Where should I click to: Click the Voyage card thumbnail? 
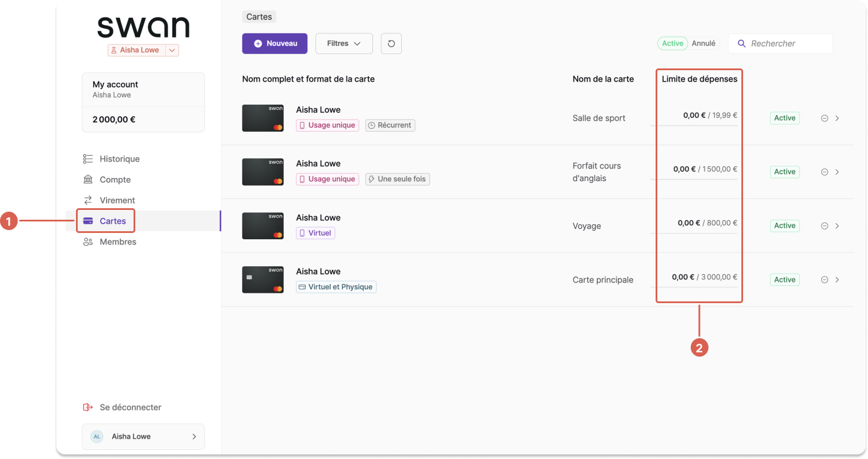click(263, 226)
